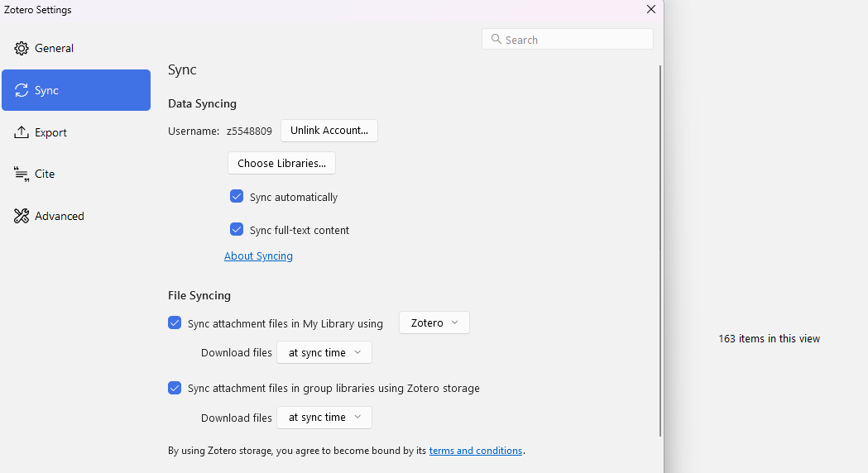This screenshot has height=473, width=868.
Task: Toggle Sync attachment files in group libraries
Action: tap(175, 388)
